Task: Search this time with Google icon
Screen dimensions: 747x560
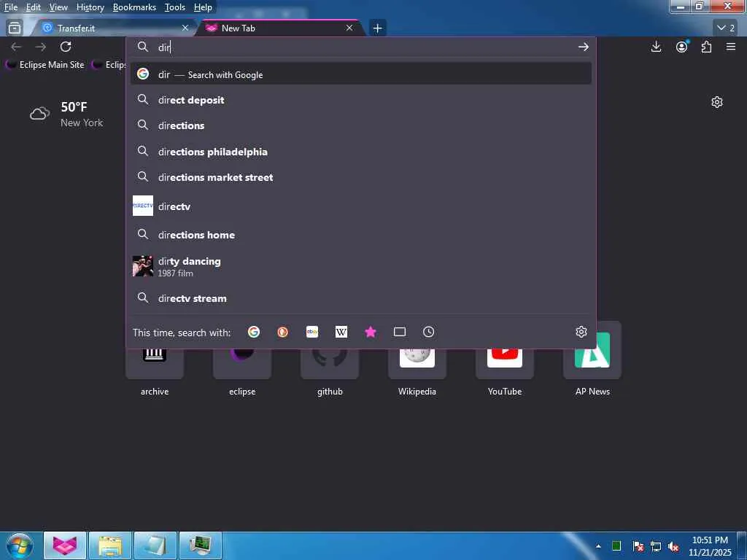Action: 254,332
